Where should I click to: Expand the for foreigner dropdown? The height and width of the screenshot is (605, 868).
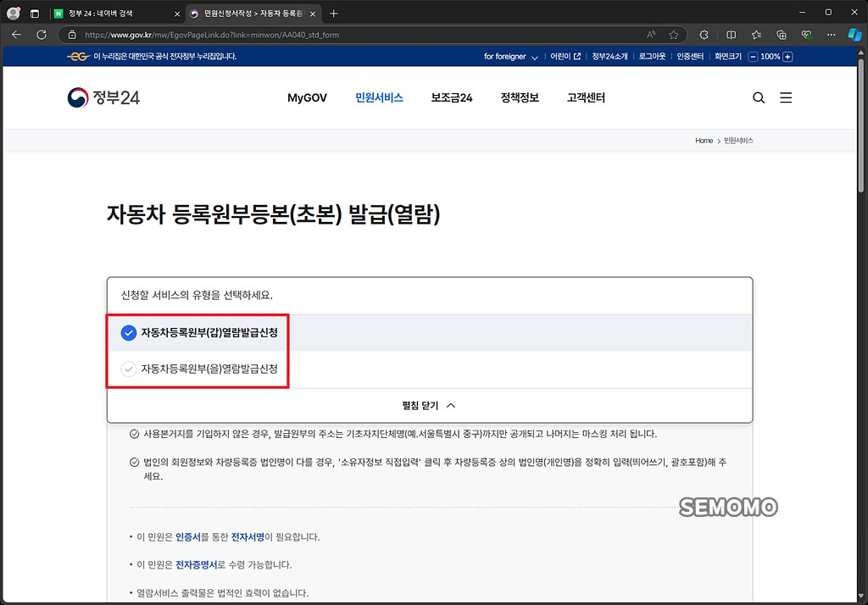(511, 57)
